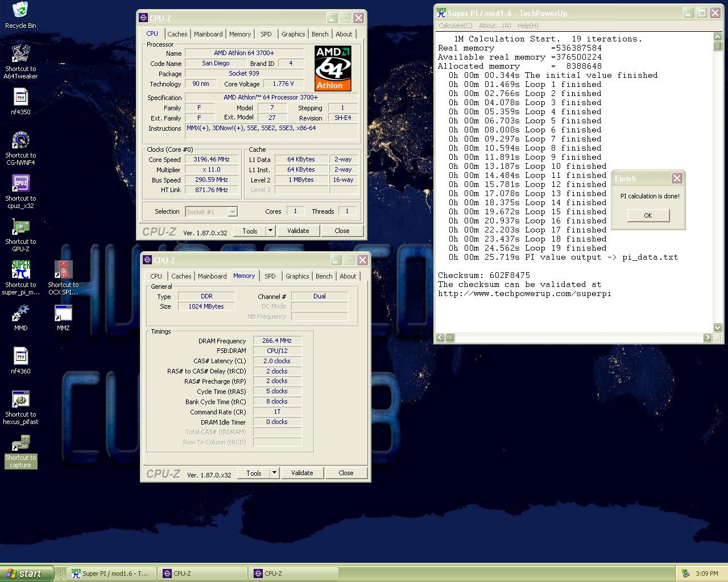Click Super PI vertical scrollbar down arrow
This screenshot has height=582, width=728.
718,327
